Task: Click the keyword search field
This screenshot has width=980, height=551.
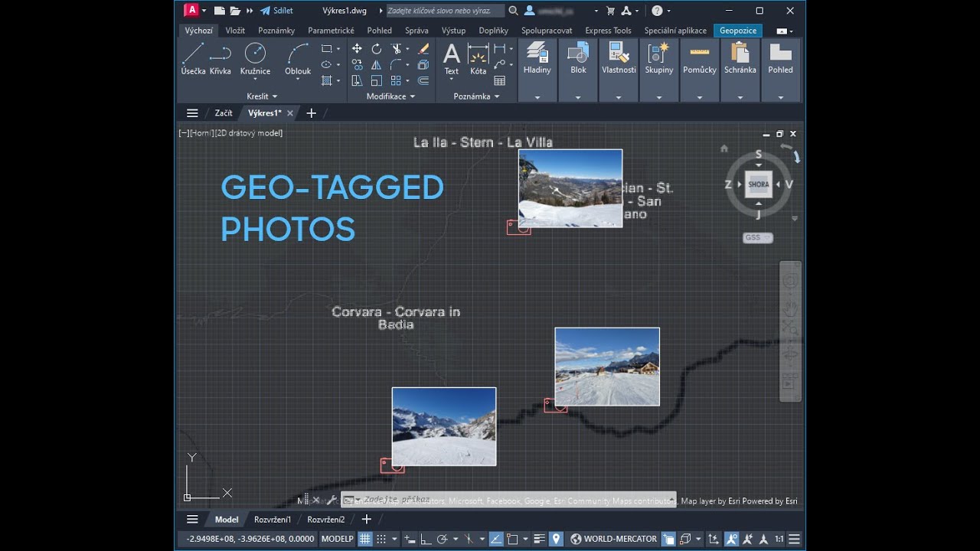Action: coord(445,11)
